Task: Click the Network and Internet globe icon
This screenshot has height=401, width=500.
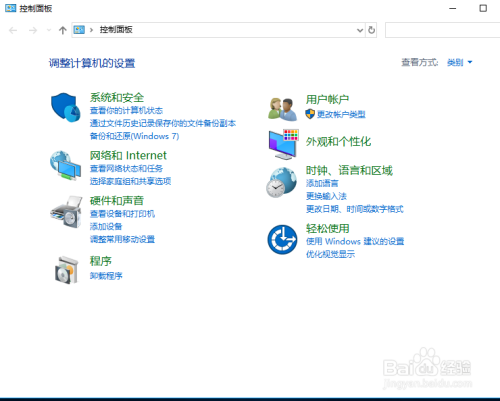Action: click(x=65, y=165)
